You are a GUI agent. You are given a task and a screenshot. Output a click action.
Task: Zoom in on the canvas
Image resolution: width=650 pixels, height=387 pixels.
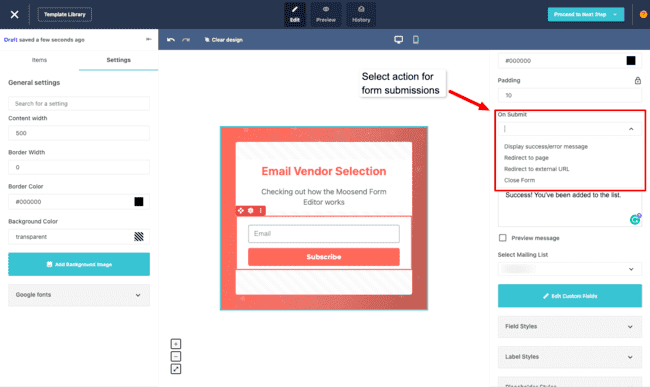[176, 344]
